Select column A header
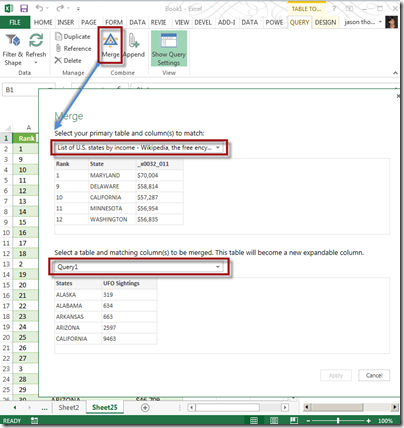The image size is (404, 428). click(x=28, y=127)
